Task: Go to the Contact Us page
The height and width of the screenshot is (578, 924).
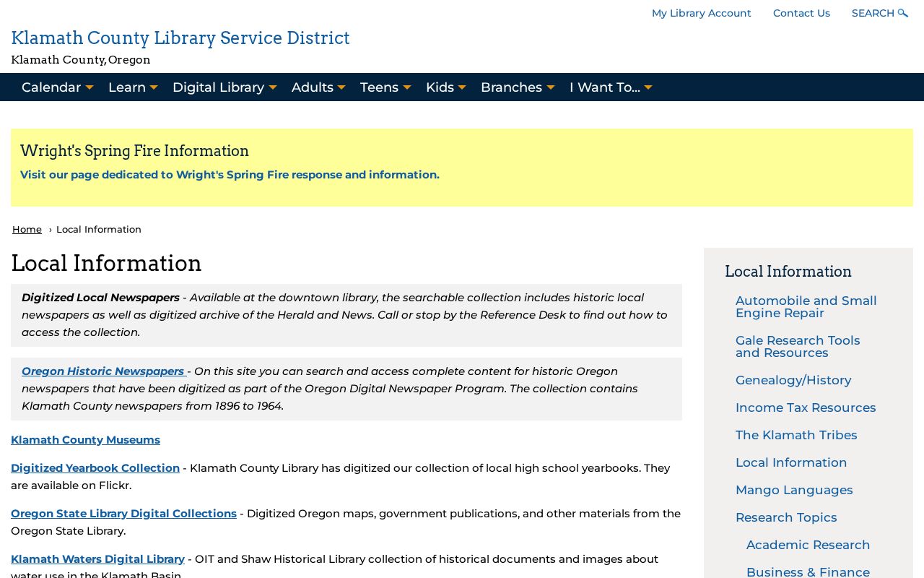Action: 801,13
